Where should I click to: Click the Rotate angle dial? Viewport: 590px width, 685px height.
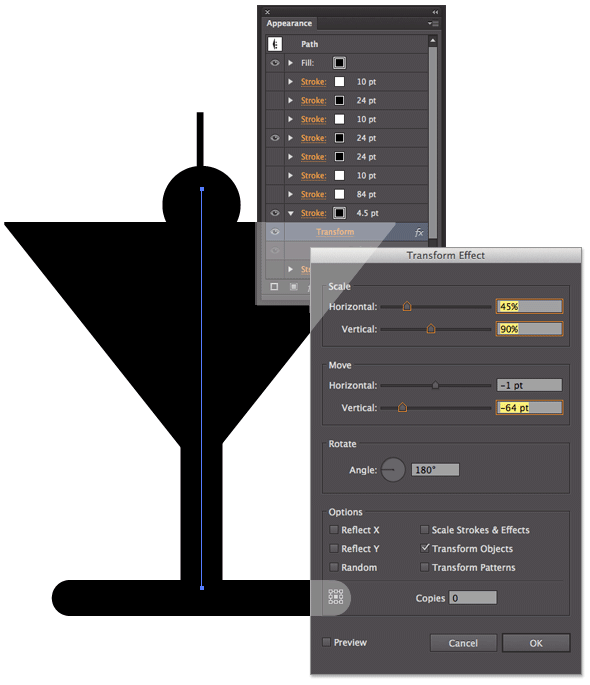[x=393, y=470]
